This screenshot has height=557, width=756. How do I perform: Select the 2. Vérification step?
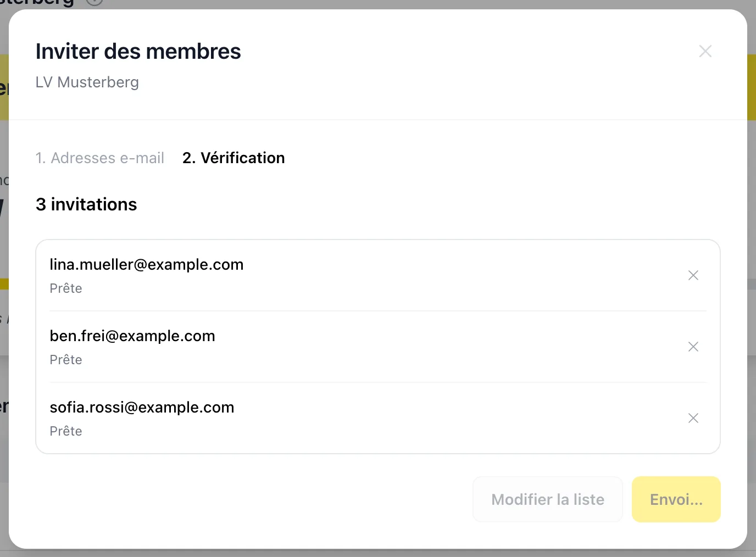point(234,158)
